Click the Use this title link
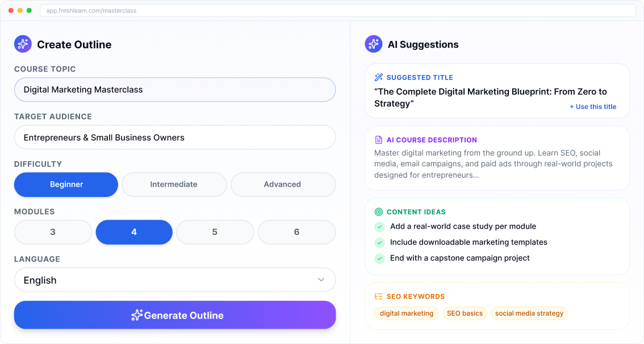Screen dimensions: 644x344 pos(593,106)
